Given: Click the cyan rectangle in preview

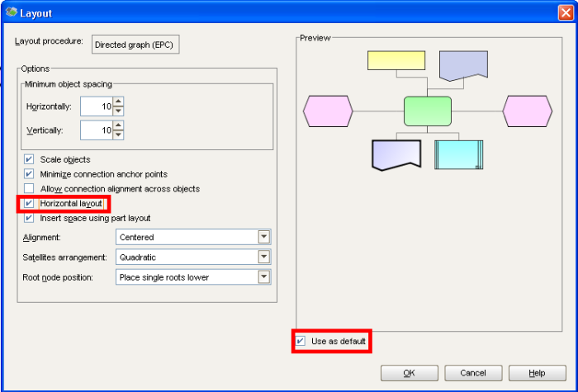Looking at the screenshot, I should click(458, 155).
